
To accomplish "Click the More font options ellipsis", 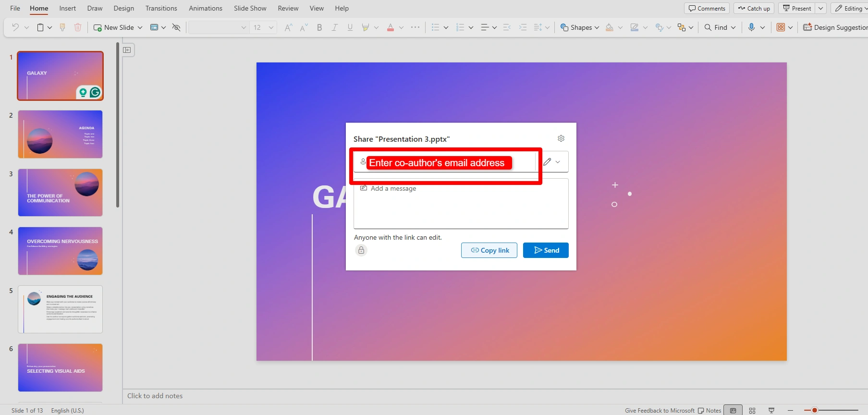I will [416, 27].
